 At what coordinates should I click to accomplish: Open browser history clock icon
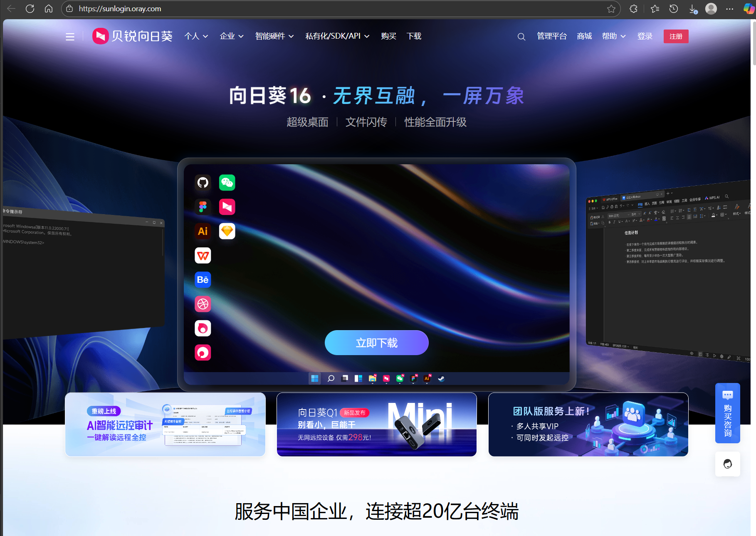[x=674, y=9]
